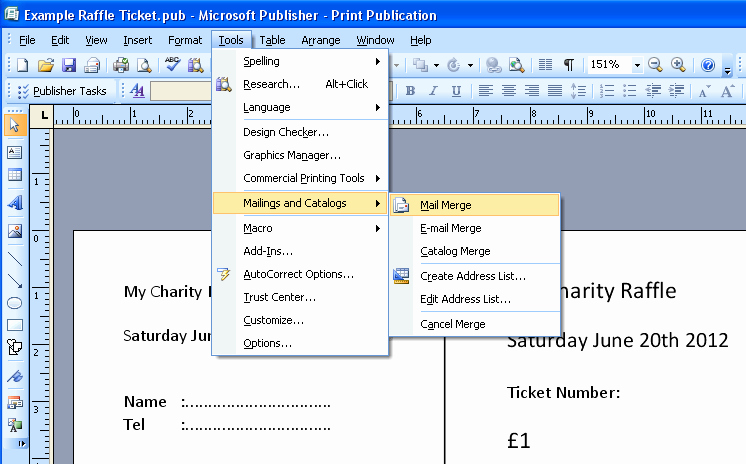The width and height of the screenshot is (746, 464).
Task: Center align the text
Action: [509, 90]
